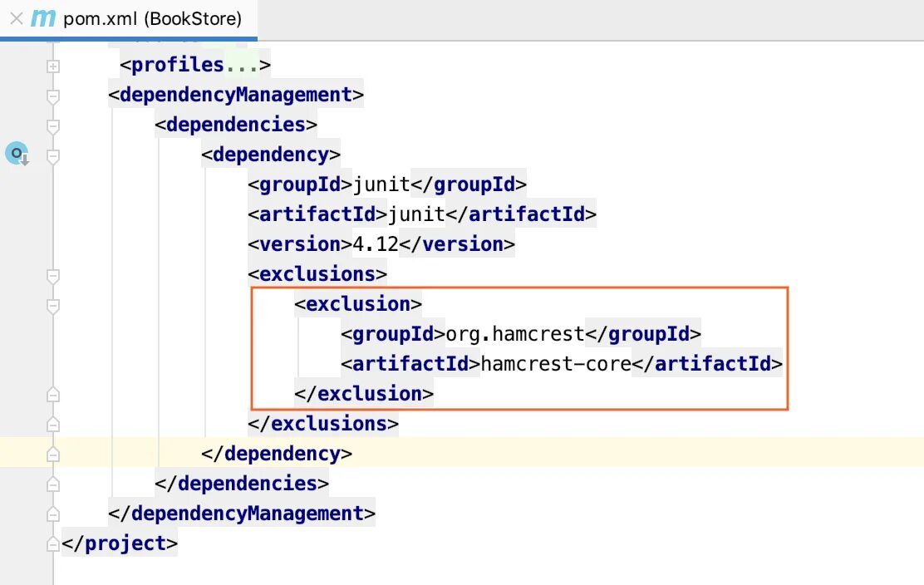Viewport: 924px width, 585px height.
Task: Collapse the dependency opening tag
Action: (53, 156)
